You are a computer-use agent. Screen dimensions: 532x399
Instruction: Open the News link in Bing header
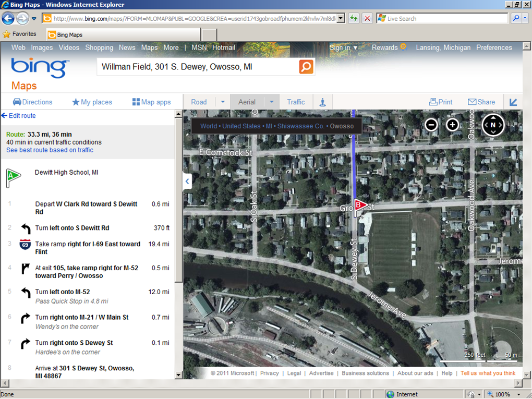click(127, 47)
